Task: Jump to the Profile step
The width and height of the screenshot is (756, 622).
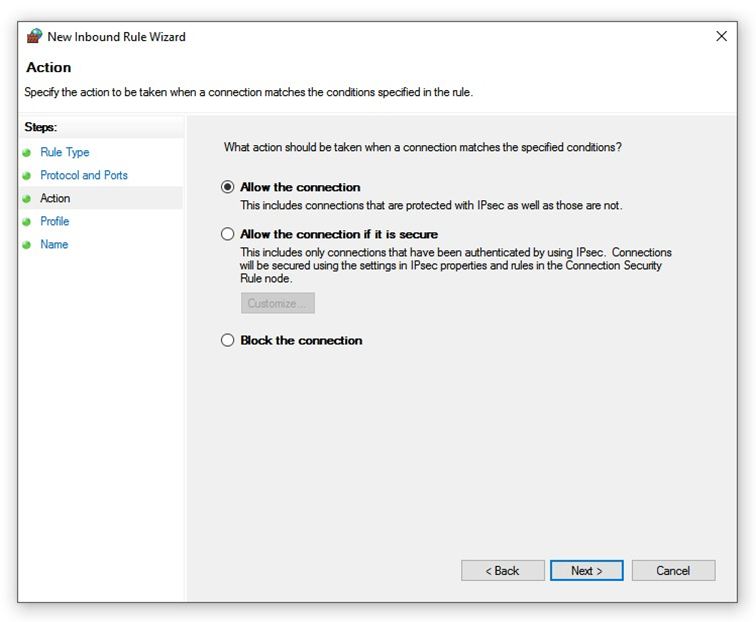Action: pos(54,221)
